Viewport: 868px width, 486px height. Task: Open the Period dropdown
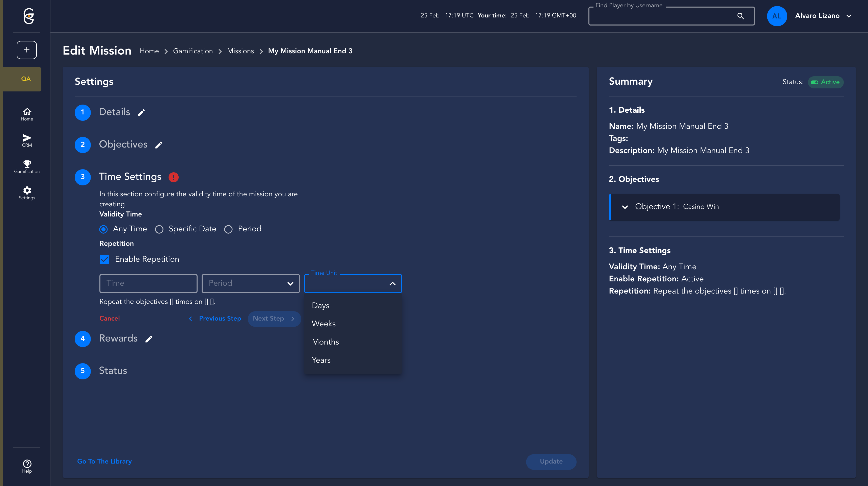click(x=250, y=283)
